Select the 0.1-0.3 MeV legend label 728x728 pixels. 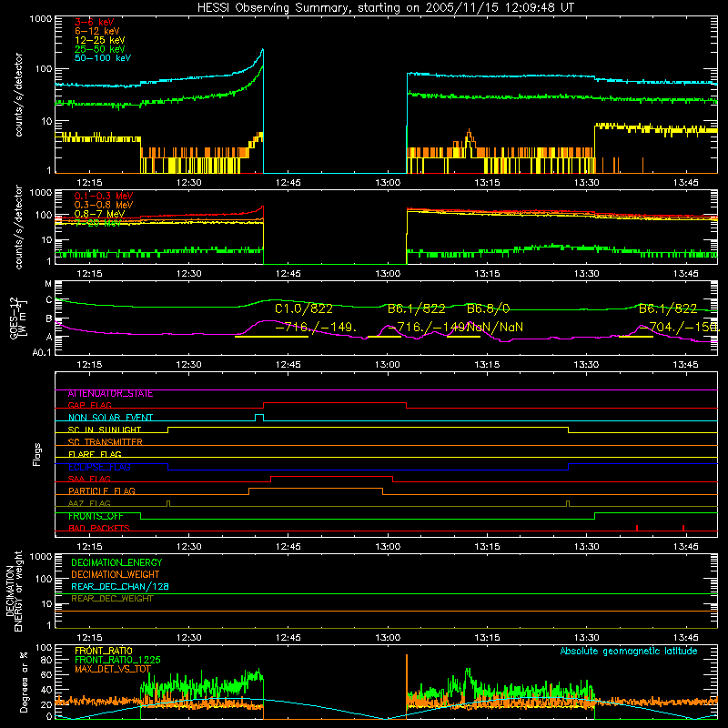(104, 196)
